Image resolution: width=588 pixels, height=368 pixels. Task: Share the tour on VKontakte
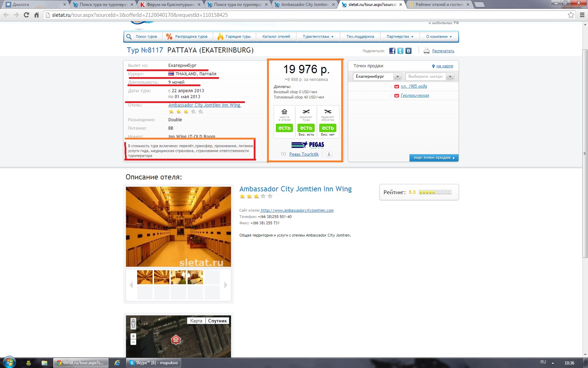coord(408,51)
